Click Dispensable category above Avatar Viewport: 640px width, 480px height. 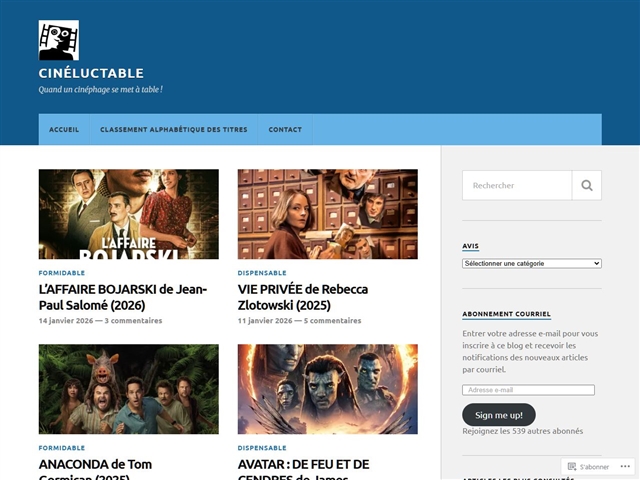point(262,448)
